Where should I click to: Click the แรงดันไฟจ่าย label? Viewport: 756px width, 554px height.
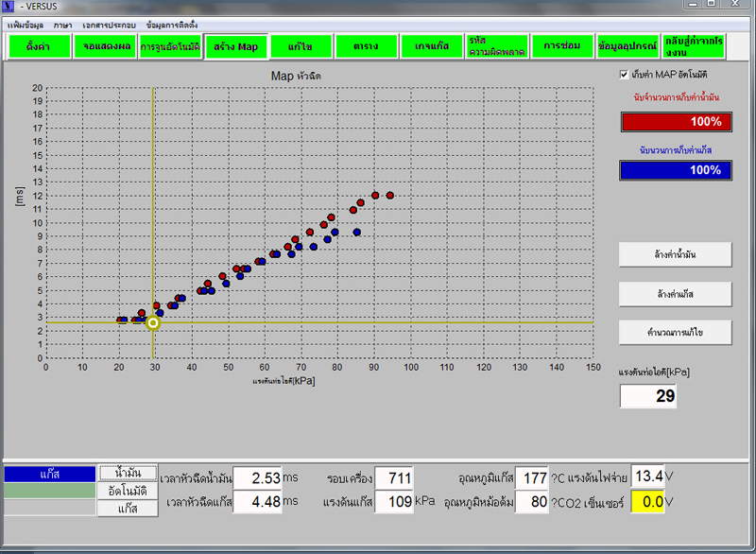pos(597,478)
